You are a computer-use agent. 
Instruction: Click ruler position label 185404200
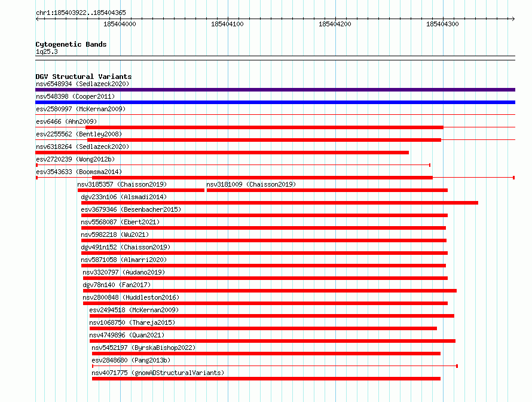point(335,24)
